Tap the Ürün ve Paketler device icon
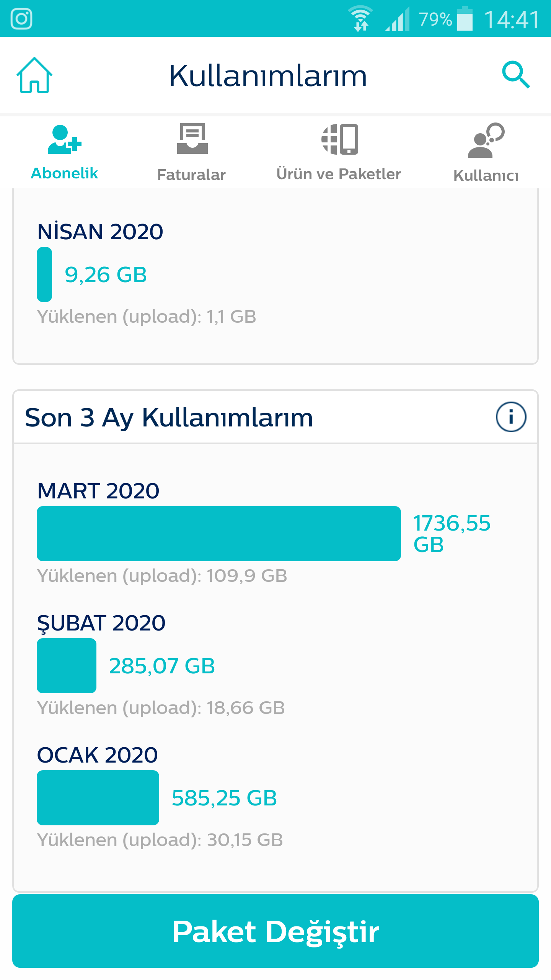551x980 pixels. point(340,139)
